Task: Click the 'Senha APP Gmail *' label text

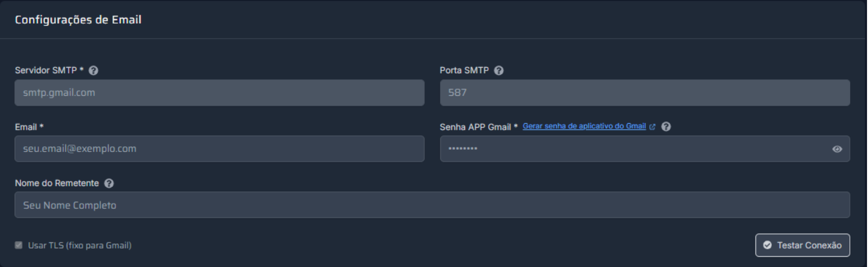Action: point(479,127)
